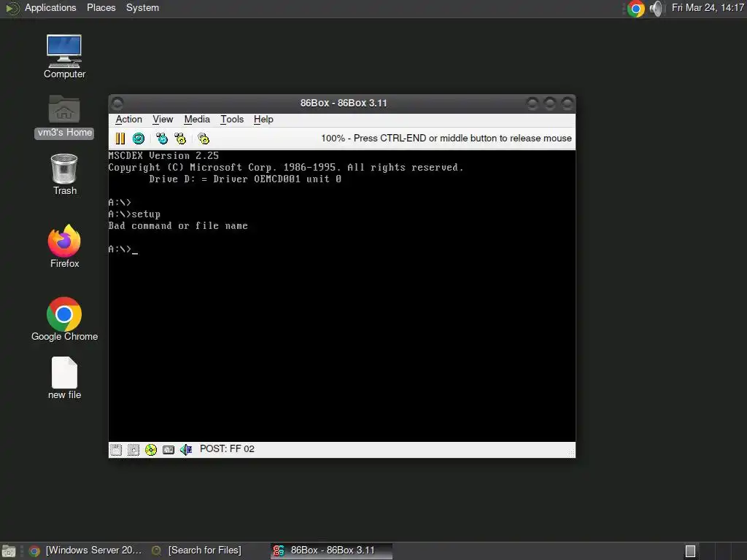Switch to Windows Server taskbar entry
The width and height of the screenshot is (747, 560).
[x=86, y=551]
